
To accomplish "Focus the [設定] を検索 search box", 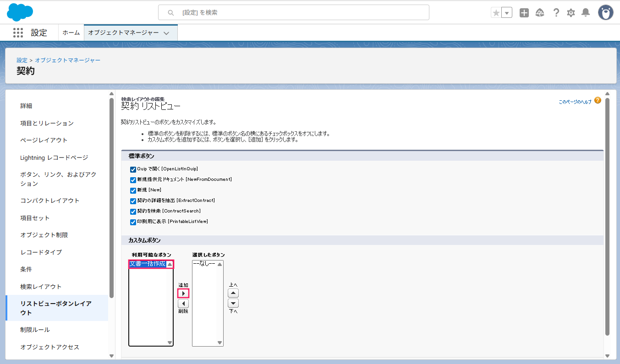I will pos(294,13).
